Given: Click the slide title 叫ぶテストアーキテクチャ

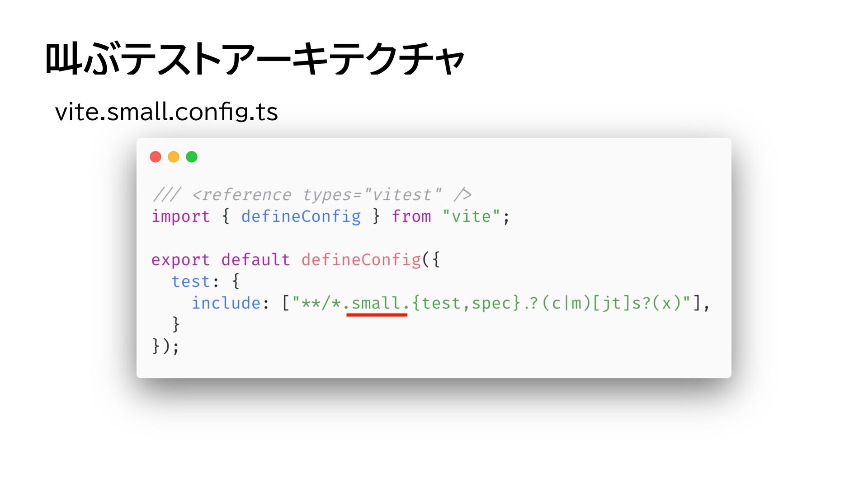Looking at the screenshot, I should click(255, 59).
